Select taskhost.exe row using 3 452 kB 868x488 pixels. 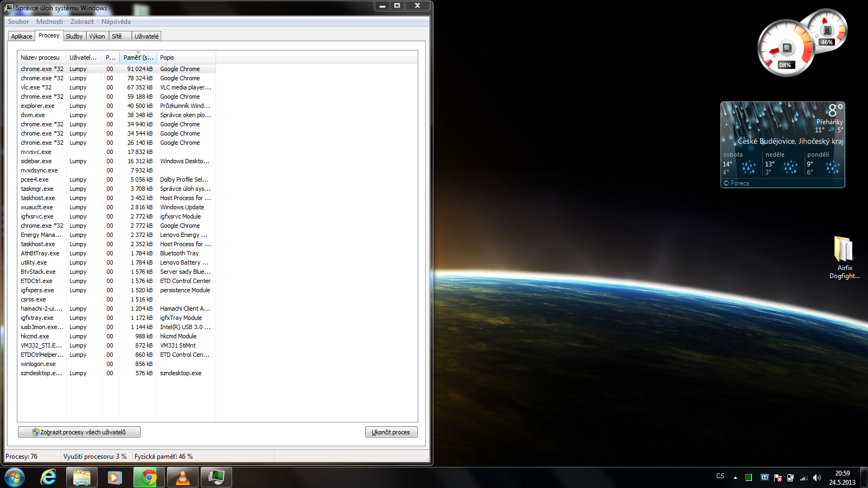(x=117, y=198)
